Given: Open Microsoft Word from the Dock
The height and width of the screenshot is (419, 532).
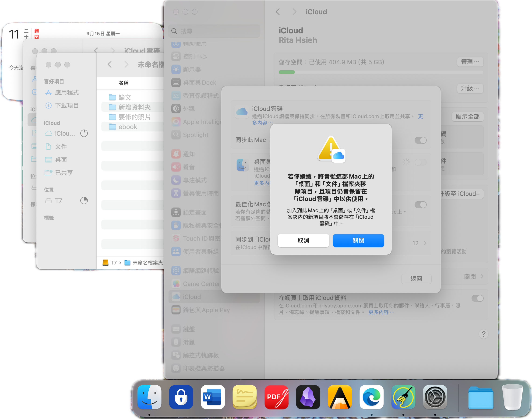Looking at the screenshot, I should click(212, 397).
